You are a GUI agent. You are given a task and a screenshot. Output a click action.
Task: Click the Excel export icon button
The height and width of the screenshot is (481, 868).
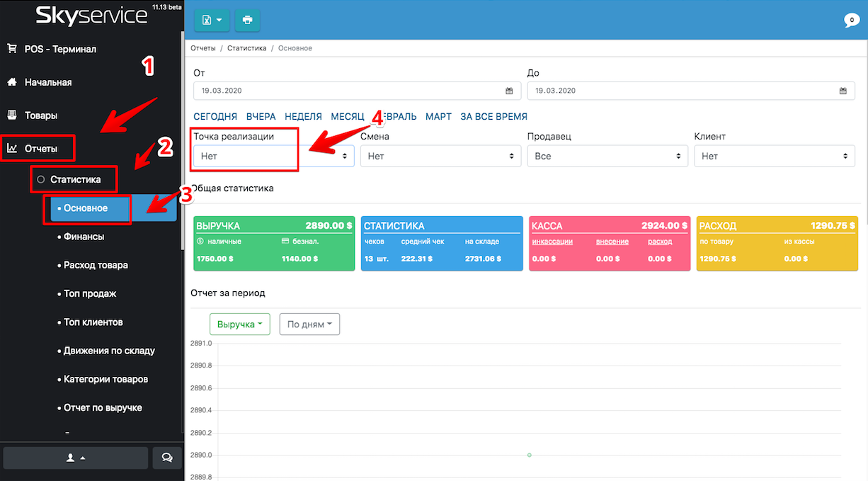pos(212,20)
